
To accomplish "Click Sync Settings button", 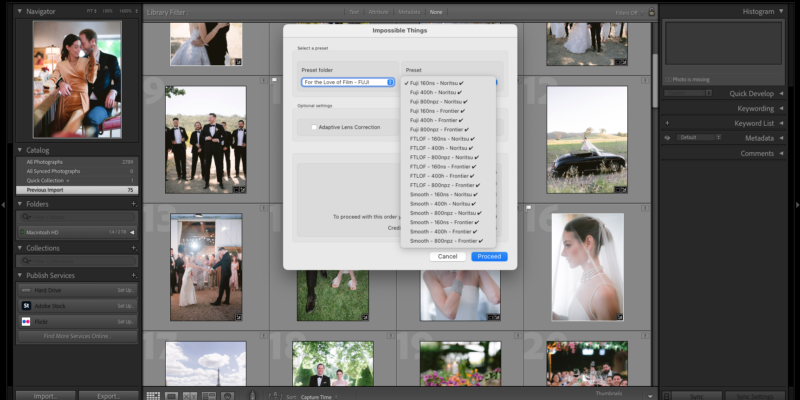I will [x=756, y=396].
